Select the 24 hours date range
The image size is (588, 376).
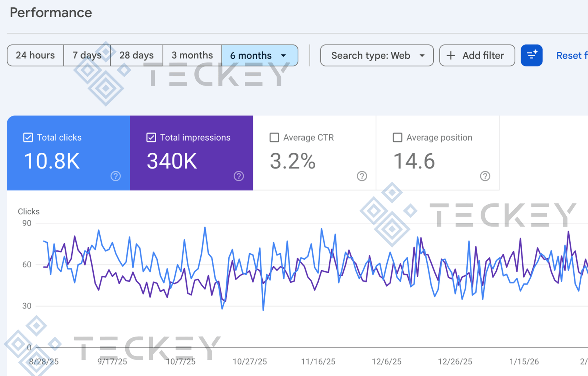(x=35, y=55)
